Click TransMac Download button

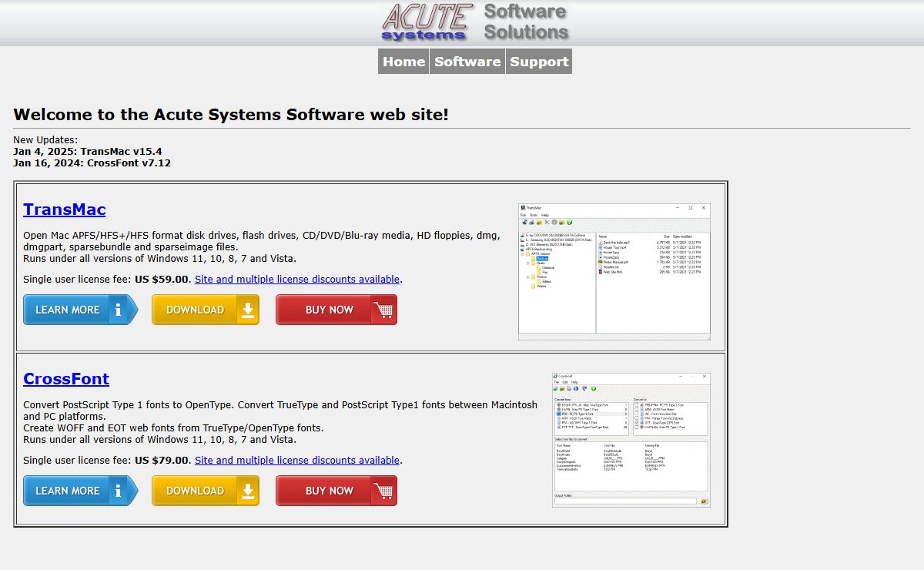pos(206,310)
